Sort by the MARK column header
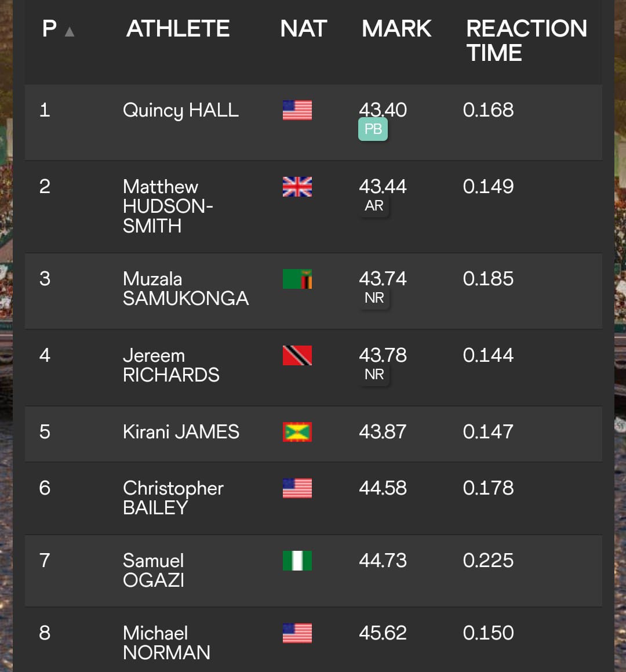626x672 pixels. (396, 29)
